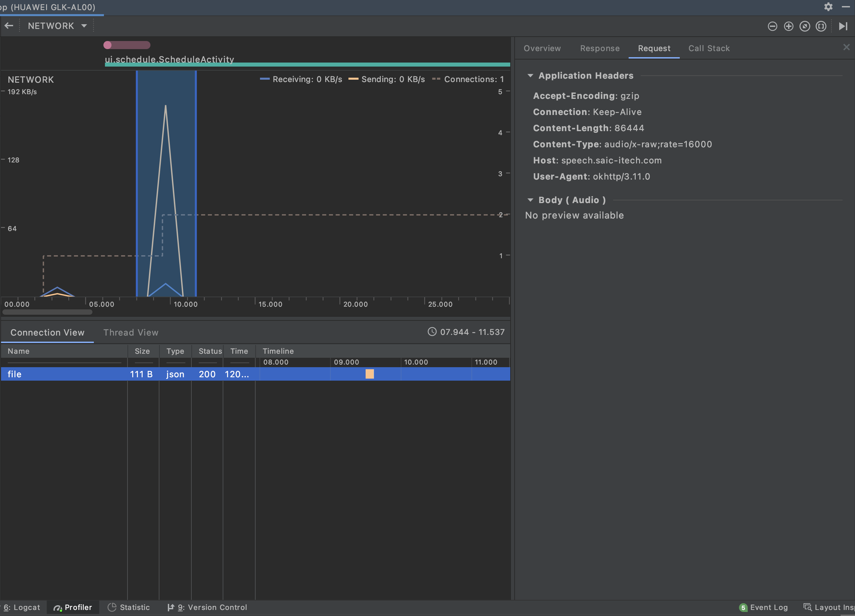Switch to the Overview tab
This screenshot has height=616, width=855.
click(542, 48)
